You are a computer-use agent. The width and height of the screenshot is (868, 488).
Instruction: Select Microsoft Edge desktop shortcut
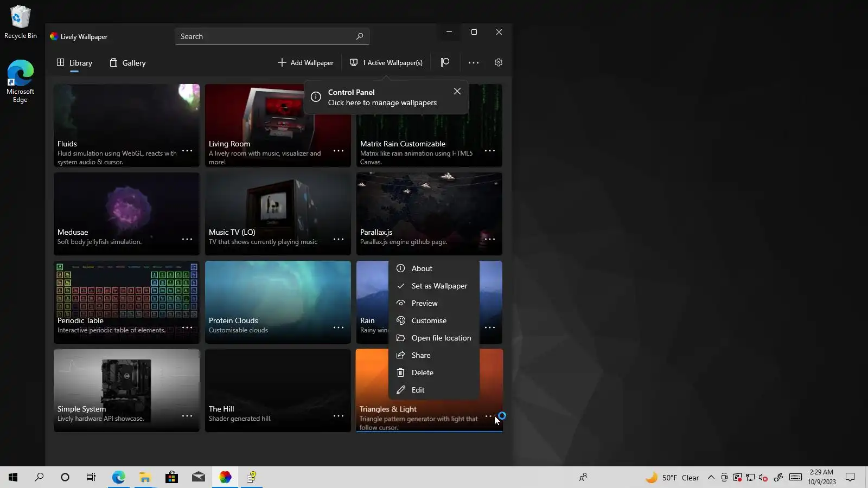click(20, 81)
